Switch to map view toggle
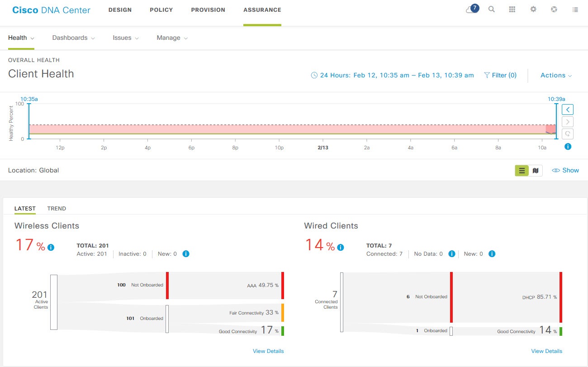 point(536,171)
